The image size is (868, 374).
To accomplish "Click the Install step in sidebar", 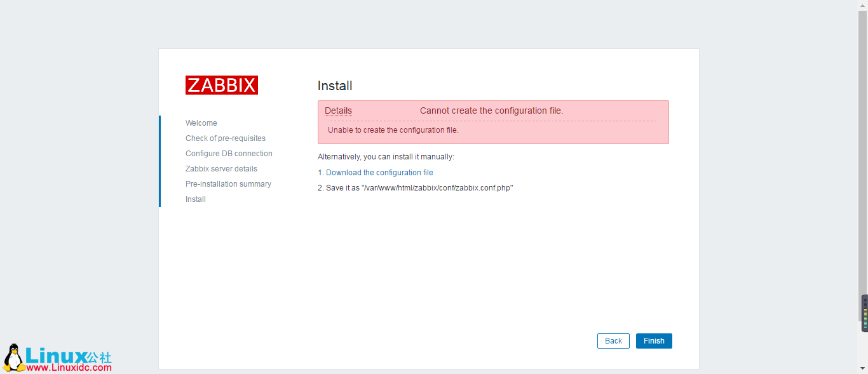I will (x=195, y=199).
